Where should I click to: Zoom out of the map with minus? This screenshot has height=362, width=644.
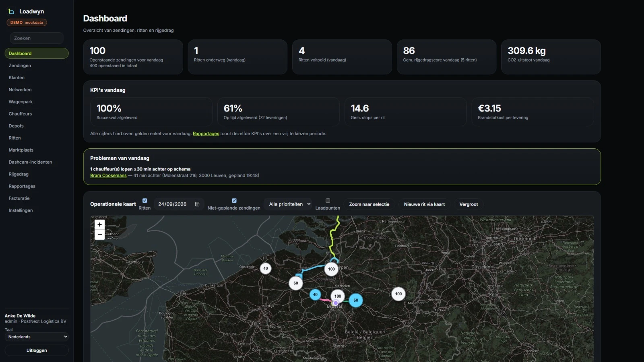[99, 235]
